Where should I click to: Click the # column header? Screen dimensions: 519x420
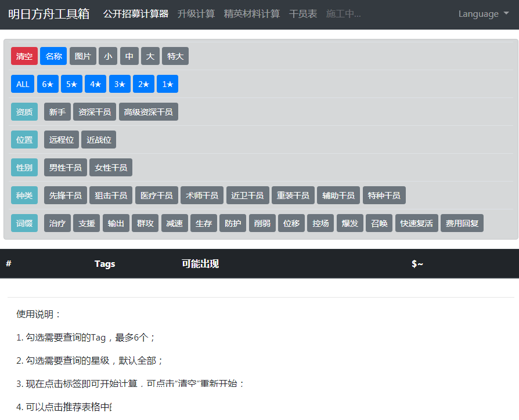click(9, 263)
